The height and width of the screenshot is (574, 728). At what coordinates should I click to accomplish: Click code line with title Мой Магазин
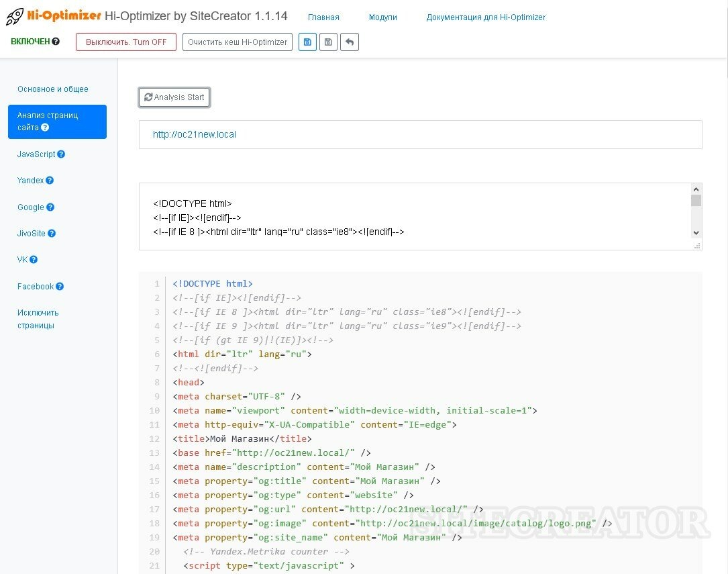[x=242, y=439]
